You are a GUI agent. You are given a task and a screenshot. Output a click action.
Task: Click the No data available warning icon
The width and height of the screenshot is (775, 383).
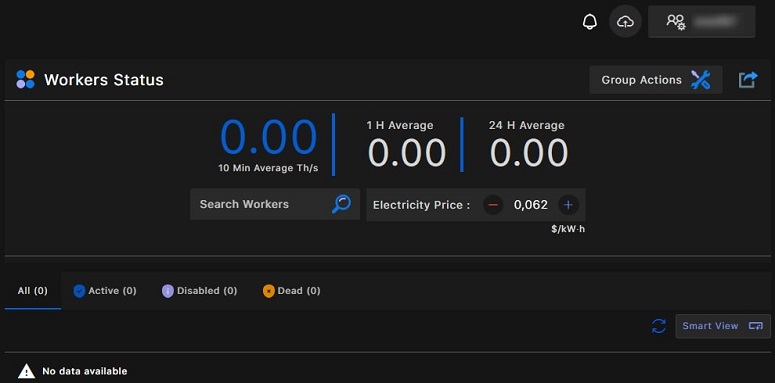26,371
